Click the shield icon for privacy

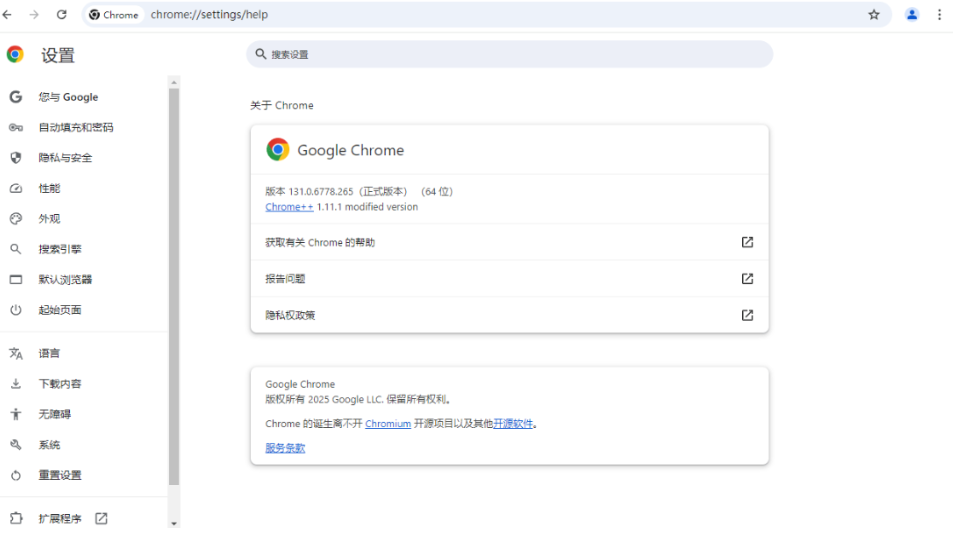[x=16, y=158]
